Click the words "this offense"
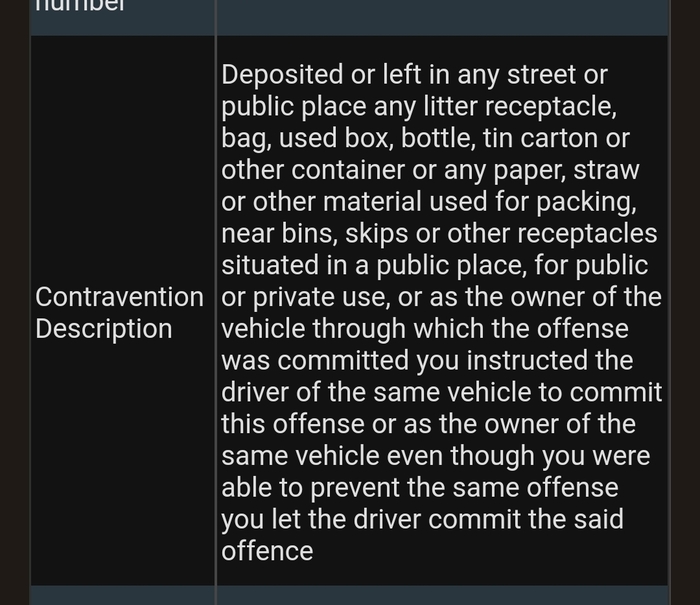 point(293,424)
